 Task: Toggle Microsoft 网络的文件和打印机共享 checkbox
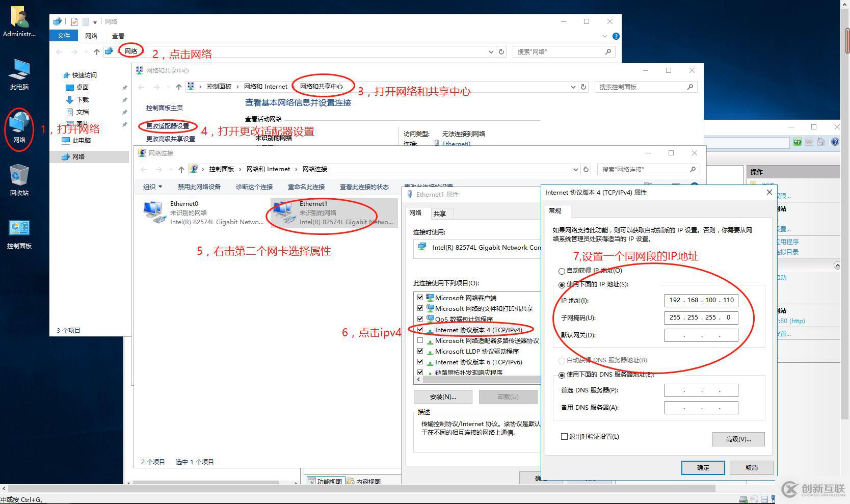[x=420, y=308]
